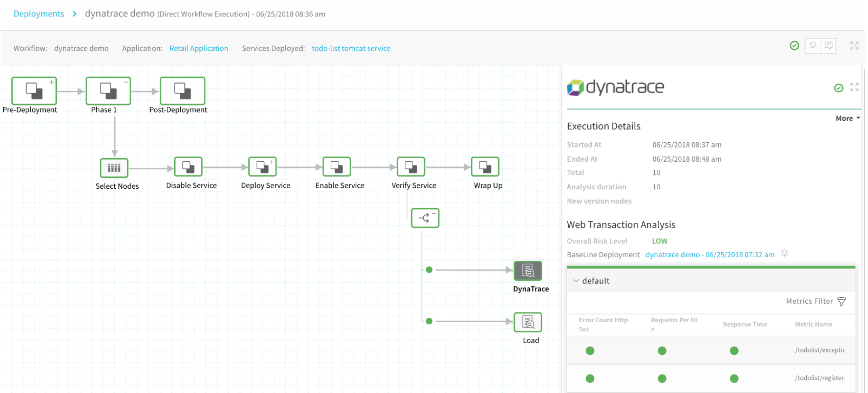
Task: Expand workflow view to fullscreen
Action: coord(854,46)
